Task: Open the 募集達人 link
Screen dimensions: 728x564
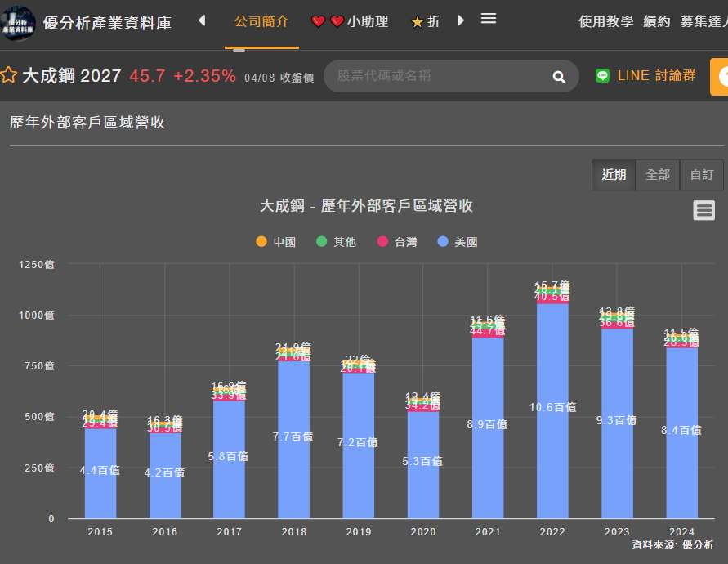Action: 703,21
